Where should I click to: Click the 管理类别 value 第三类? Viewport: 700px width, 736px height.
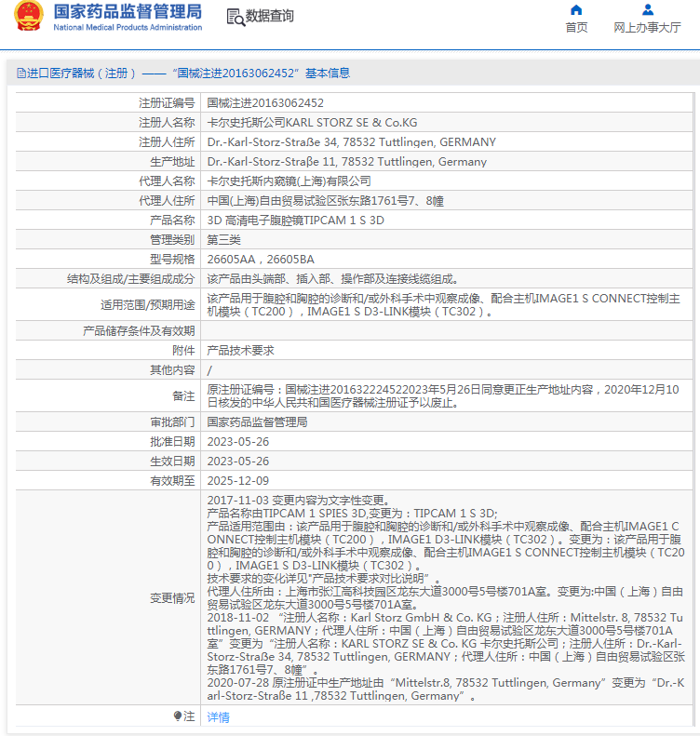223,240
